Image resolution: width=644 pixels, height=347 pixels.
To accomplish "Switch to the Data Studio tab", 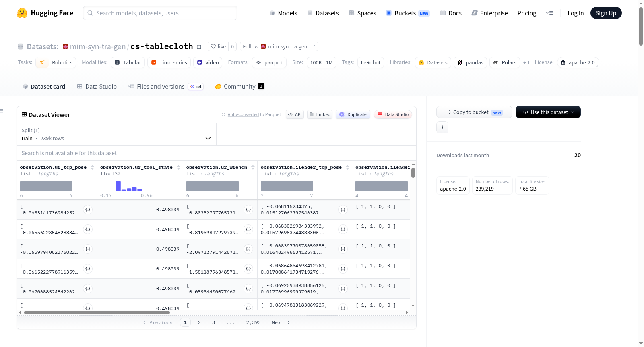I will (x=97, y=87).
